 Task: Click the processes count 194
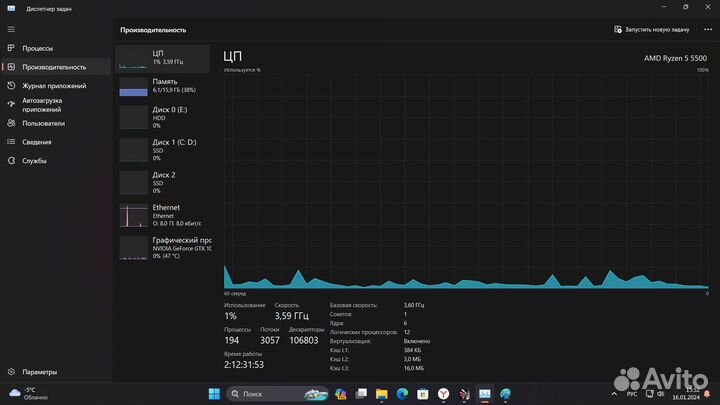231,340
